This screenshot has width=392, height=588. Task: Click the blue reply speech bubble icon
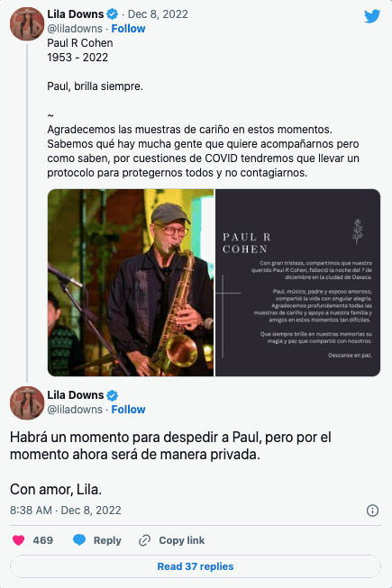(x=79, y=540)
